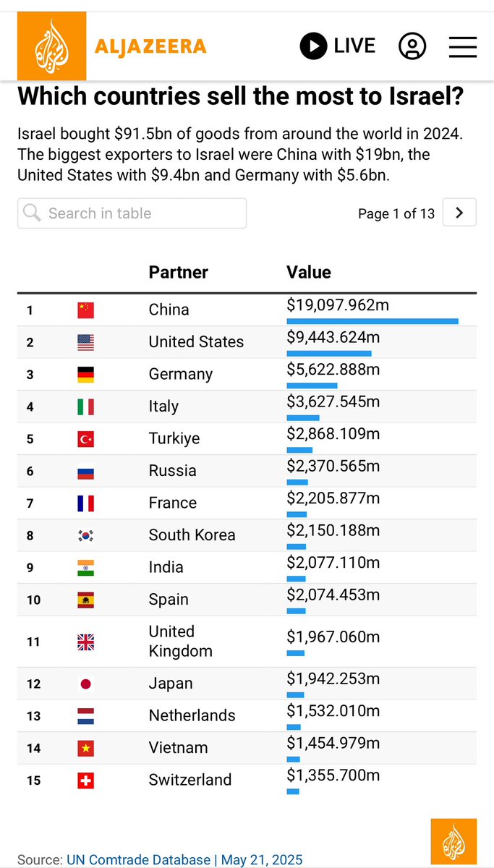Select the France partner name
Viewport: 494px width, 868px height.
point(172,503)
